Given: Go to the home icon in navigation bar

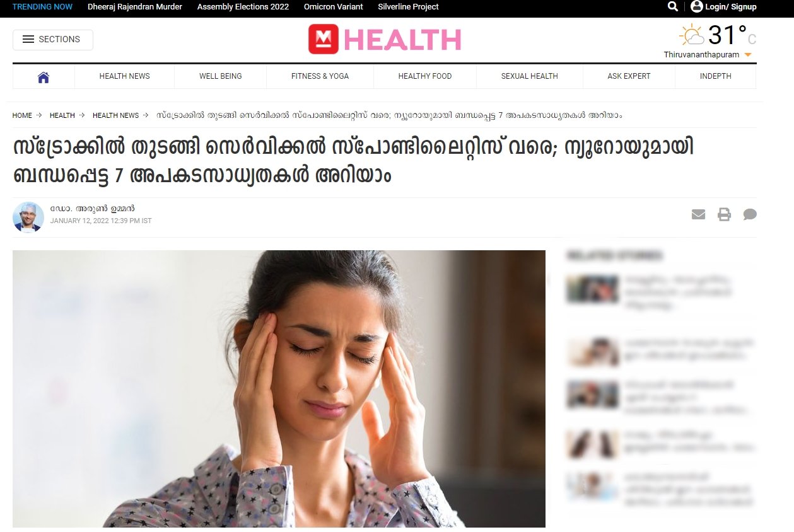Looking at the screenshot, I should click(x=44, y=77).
